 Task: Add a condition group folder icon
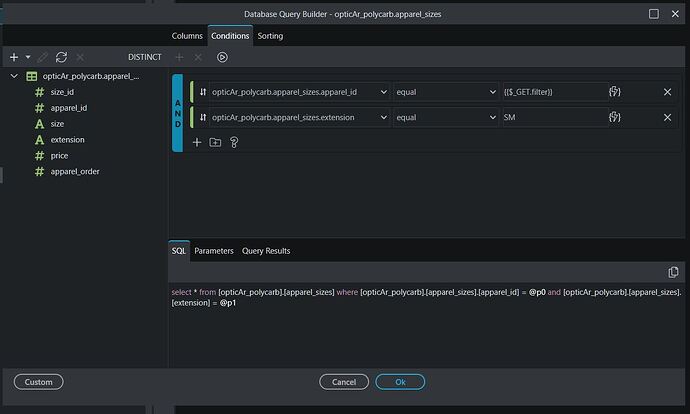click(215, 142)
